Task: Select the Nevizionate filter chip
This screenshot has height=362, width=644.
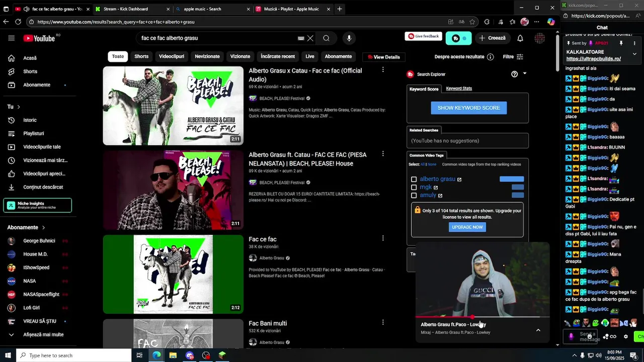Action: click(207, 56)
